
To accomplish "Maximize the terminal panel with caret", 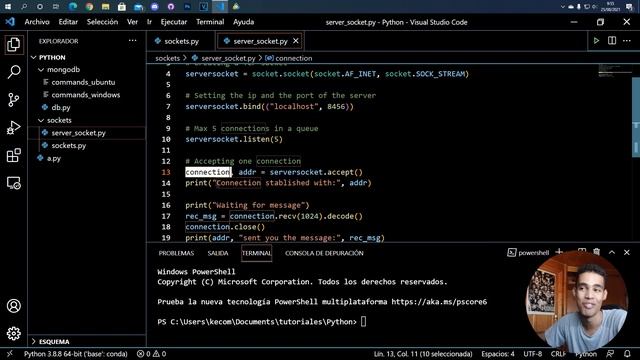I will (x=612, y=252).
